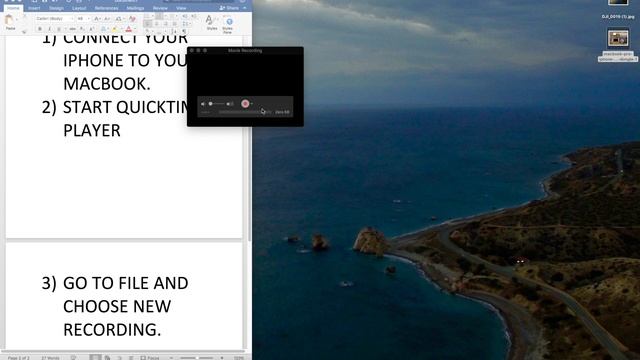Viewport: 640px width, 360px height.
Task: Open the Layout tab
Action: click(79, 8)
